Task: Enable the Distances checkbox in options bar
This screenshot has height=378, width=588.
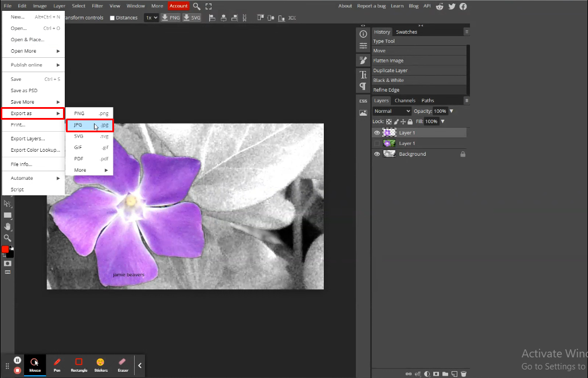Action: pyautogui.click(x=112, y=18)
